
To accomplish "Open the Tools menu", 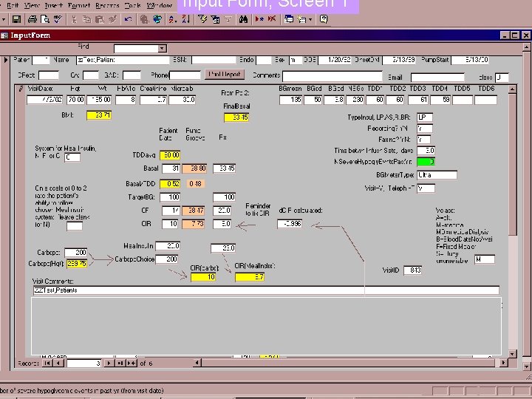I will (x=133, y=5).
